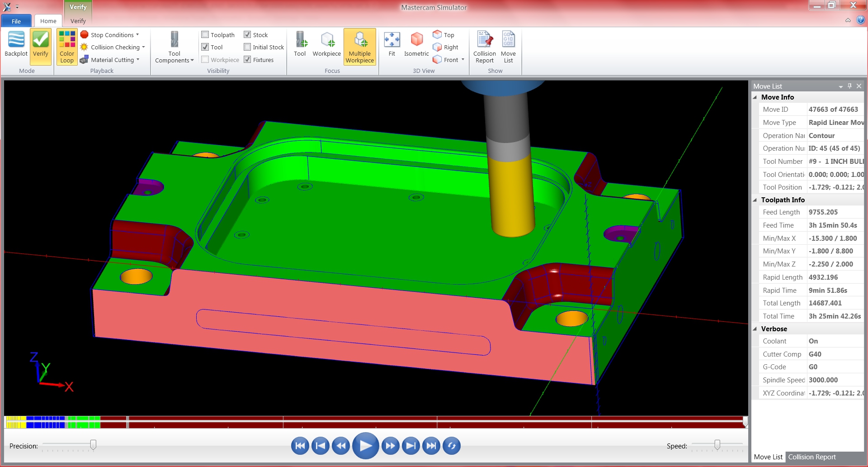Select the Verify ribbon tab
The width and height of the screenshot is (868, 467).
pos(78,21)
